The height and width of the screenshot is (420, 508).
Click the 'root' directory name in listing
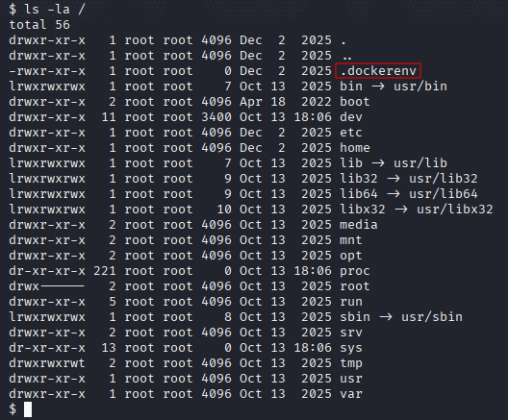(x=355, y=286)
